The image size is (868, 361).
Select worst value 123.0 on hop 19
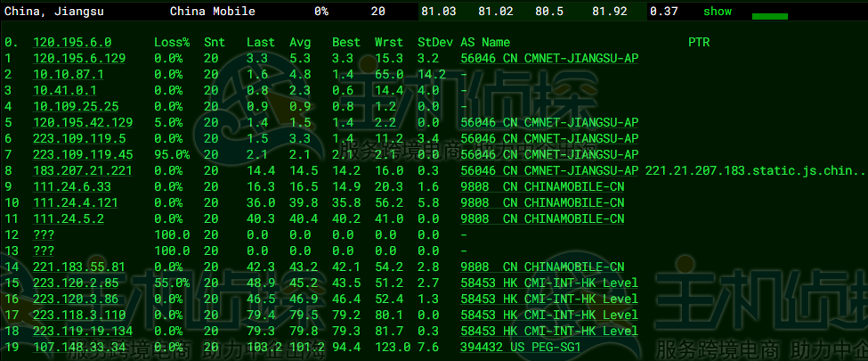[x=393, y=348]
